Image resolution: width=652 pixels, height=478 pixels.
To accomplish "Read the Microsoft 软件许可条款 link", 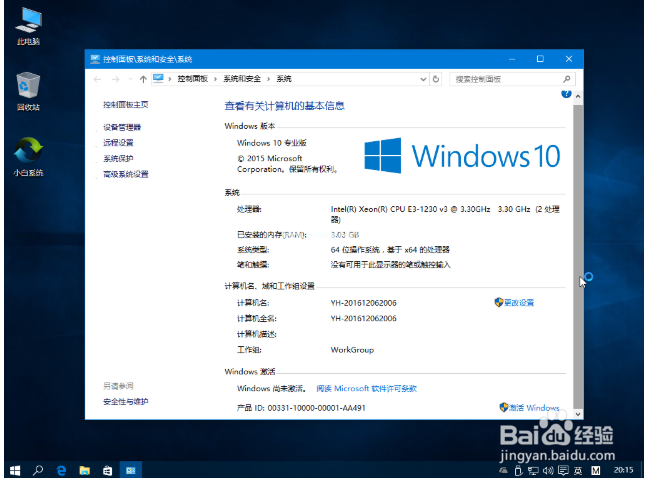I will point(366,388).
